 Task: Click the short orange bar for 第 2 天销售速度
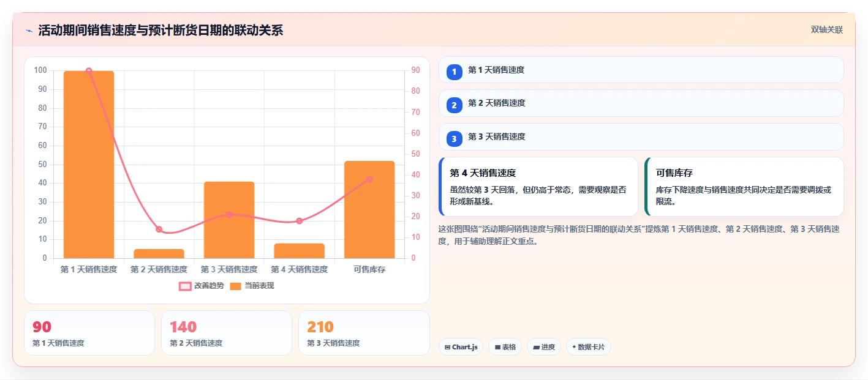tap(159, 253)
